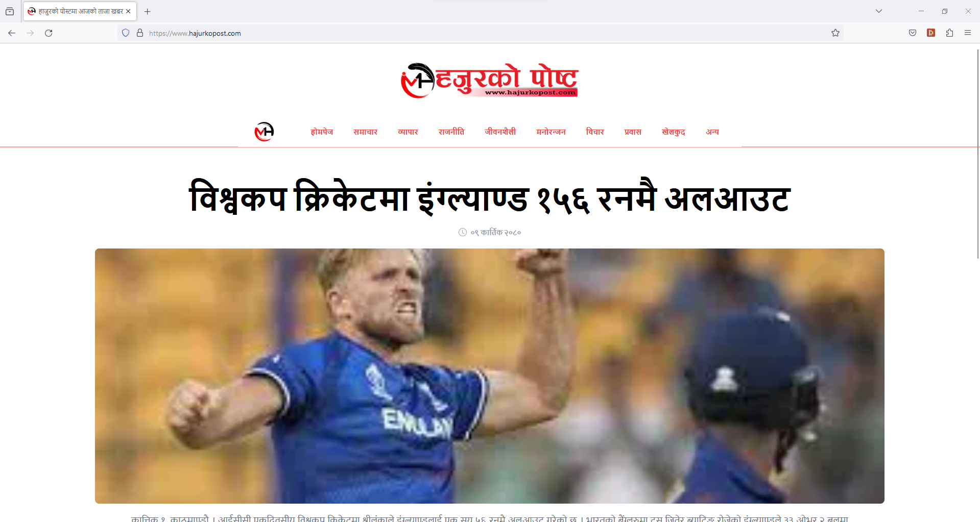Show tracking protection shield info
Image resolution: width=980 pixels, height=522 pixels.
coord(126,33)
